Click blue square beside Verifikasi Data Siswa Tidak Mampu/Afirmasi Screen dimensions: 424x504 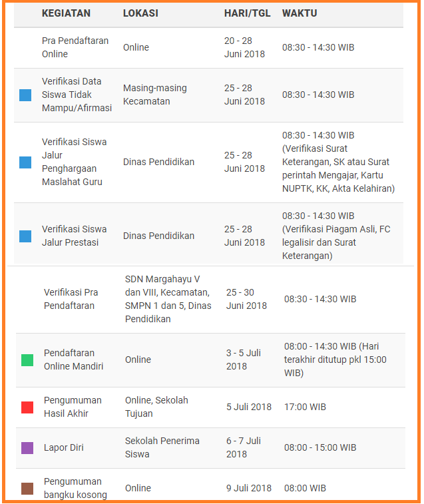(x=25, y=95)
